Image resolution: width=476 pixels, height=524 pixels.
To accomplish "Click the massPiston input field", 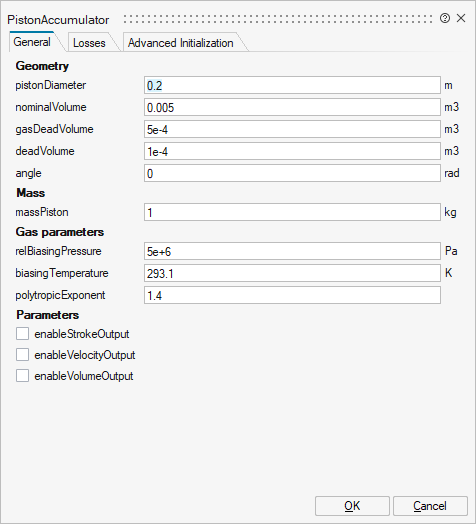I will 292,212.
